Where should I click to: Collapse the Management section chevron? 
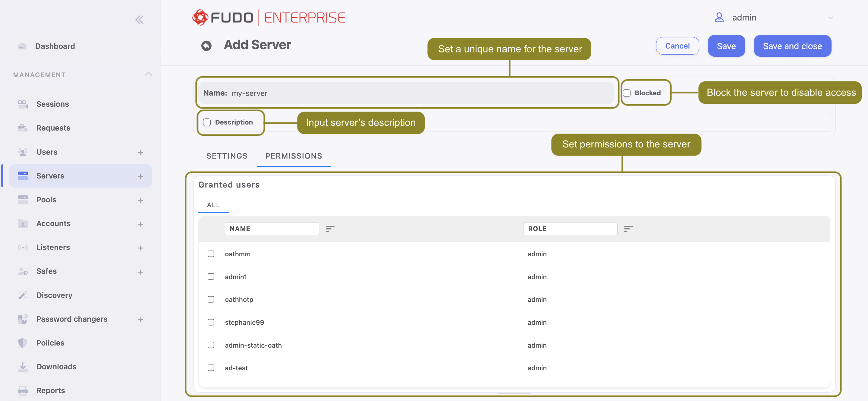148,74
